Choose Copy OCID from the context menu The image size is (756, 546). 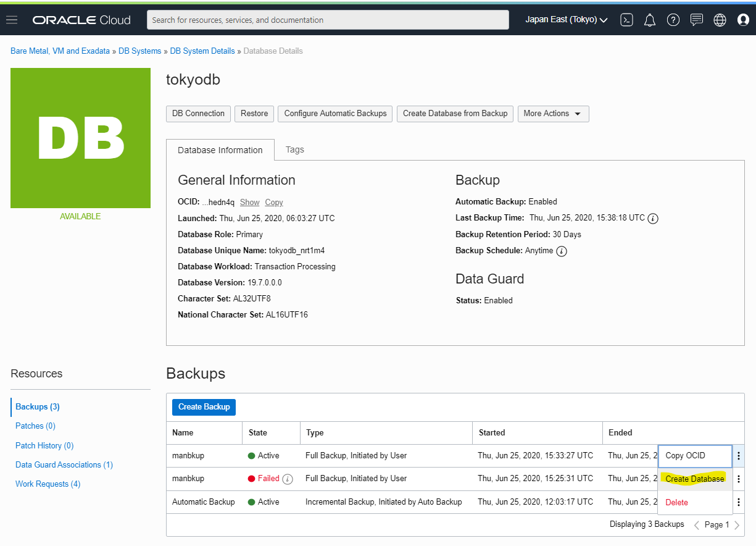click(x=695, y=456)
